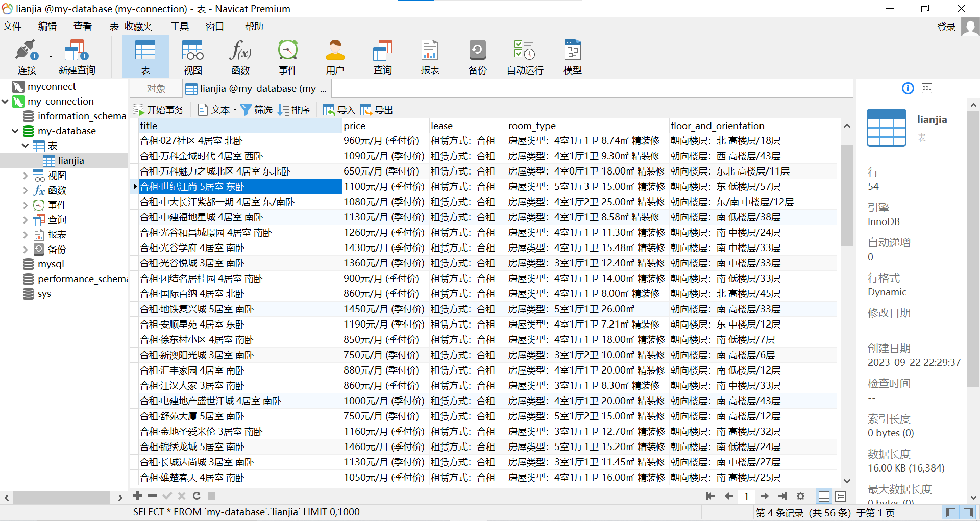The width and height of the screenshot is (980, 521).
Task: Click the price column header
Action: [x=386, y=126]
